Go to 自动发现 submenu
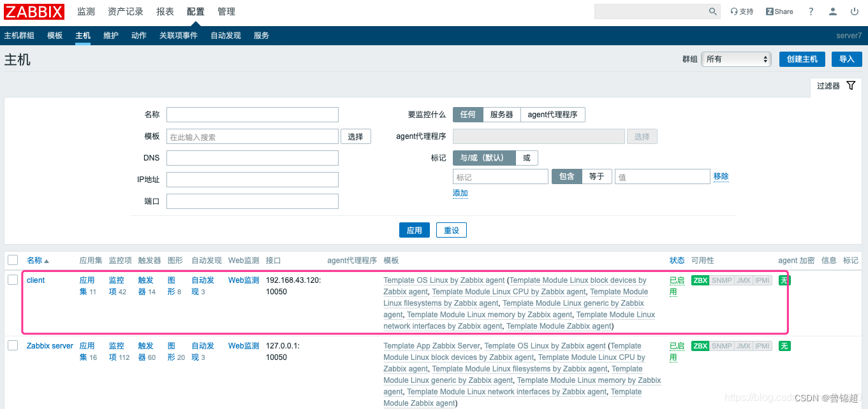Viewport: 868px width, 409px height. coord(226,36)
